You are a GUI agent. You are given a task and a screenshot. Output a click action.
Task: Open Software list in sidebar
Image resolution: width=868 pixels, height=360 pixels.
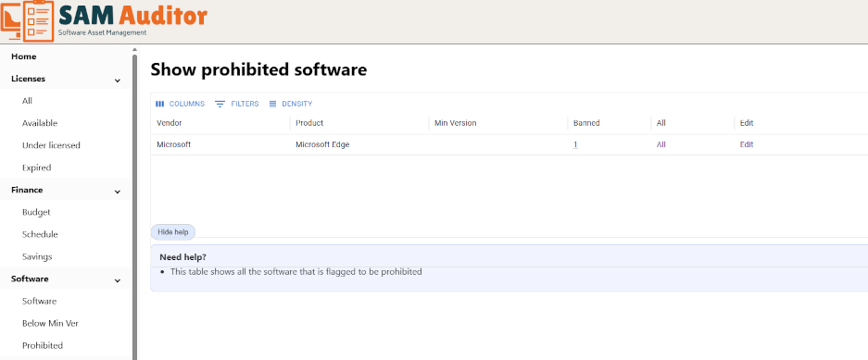(x=39, y=301)
